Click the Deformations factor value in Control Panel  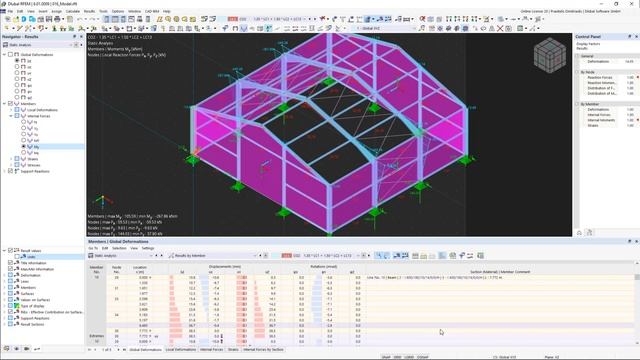629,62
